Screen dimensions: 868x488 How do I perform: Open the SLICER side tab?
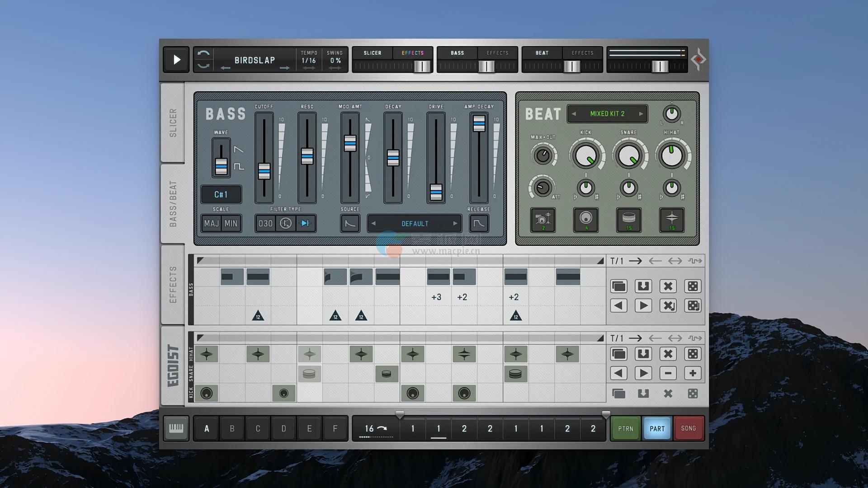click(173, 123)
